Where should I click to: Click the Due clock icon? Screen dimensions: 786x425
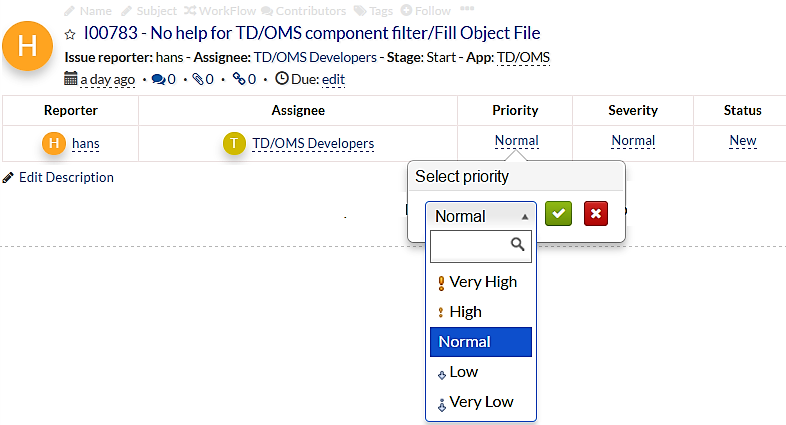[x=281, y=79]
